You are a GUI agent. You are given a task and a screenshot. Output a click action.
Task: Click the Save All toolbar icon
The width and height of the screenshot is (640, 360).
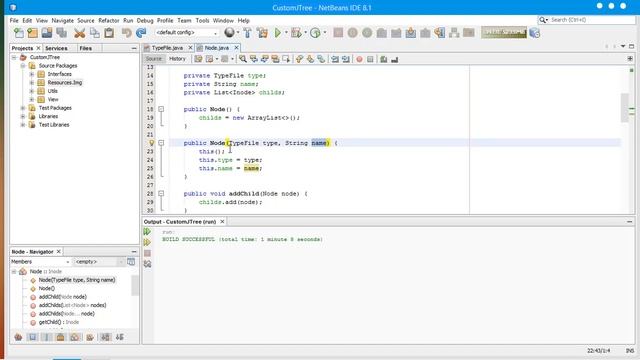tap(62, 33)
